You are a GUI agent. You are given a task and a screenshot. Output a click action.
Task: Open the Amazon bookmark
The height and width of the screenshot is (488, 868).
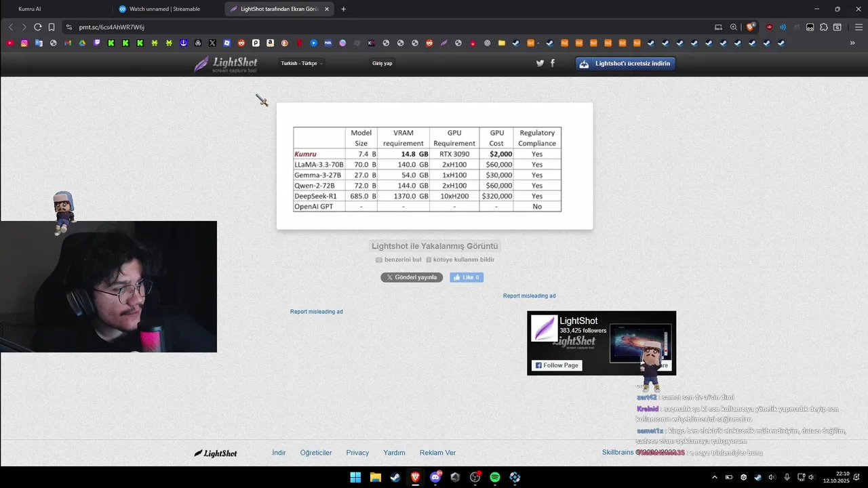click(270, 43)
